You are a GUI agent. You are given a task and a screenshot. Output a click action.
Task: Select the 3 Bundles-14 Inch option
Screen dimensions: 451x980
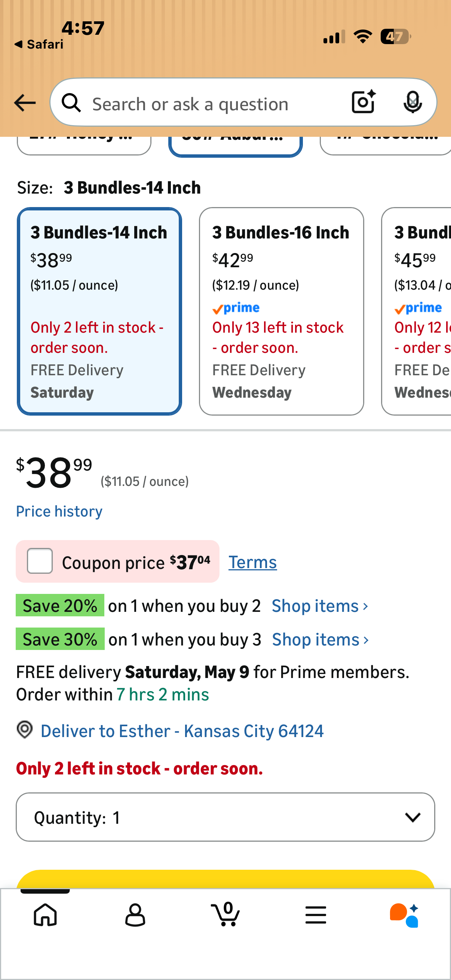click(x=99, y=311)
